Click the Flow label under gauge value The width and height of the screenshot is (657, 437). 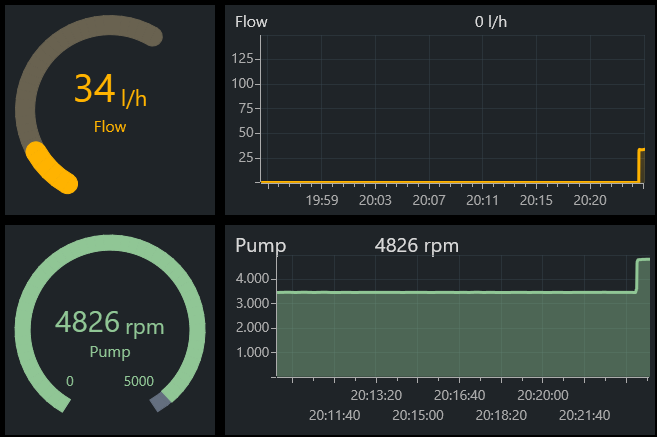point(110,127)
